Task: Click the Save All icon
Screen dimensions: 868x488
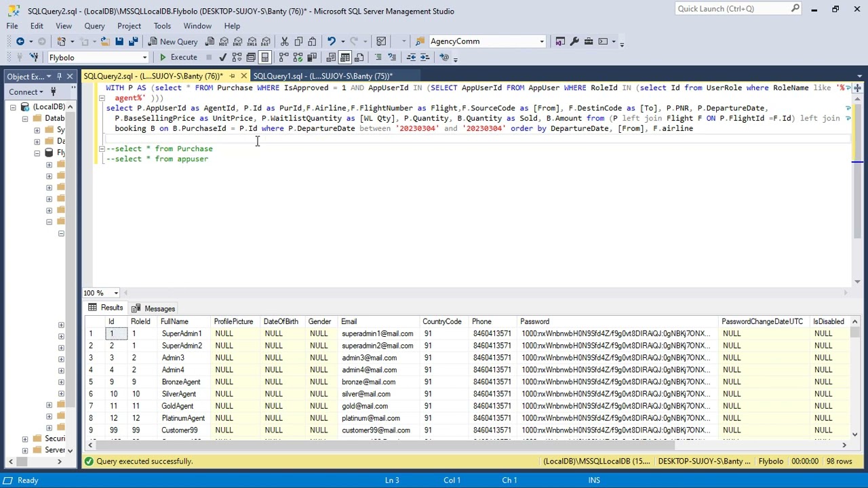Action: [134, 41]
